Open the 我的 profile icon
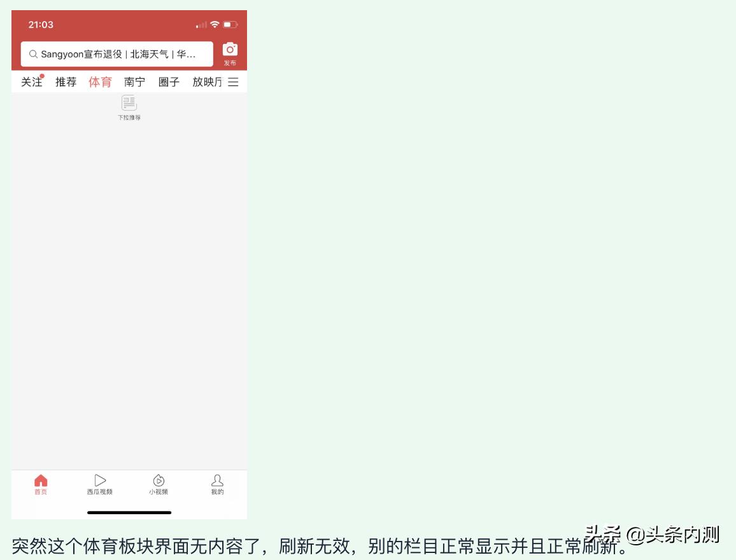736x560 pixels. 218,485
